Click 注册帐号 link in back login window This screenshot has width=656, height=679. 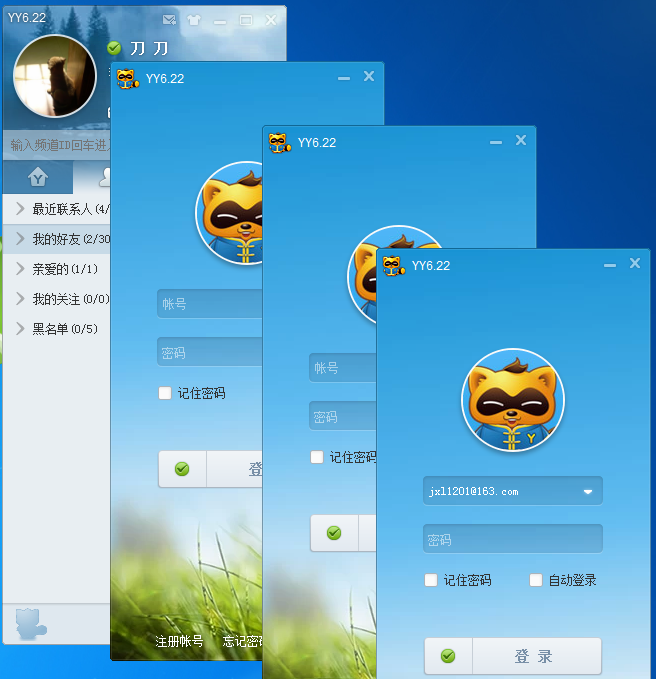[x=179, y=641]
